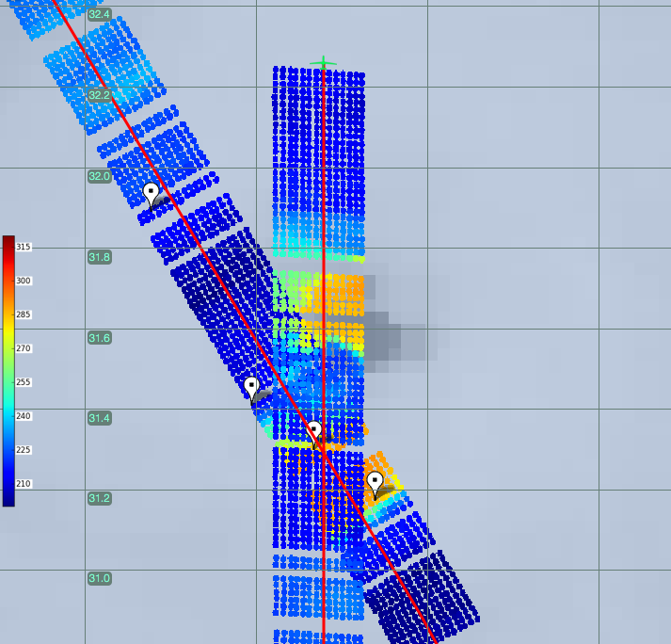
Task: Select the 31.2 latitude grid label
Action: (x=99, y=498)
